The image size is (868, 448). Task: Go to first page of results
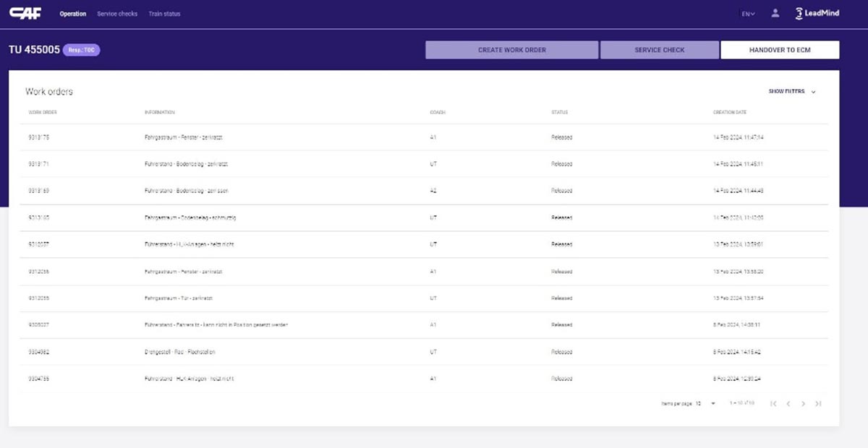coord(773,403)
